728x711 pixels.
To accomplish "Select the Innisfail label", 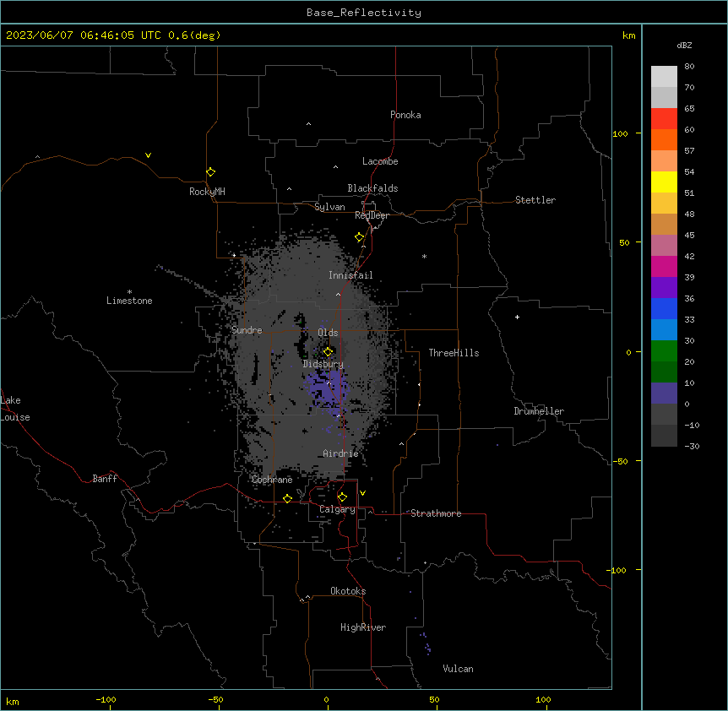I will pos(350,275).
